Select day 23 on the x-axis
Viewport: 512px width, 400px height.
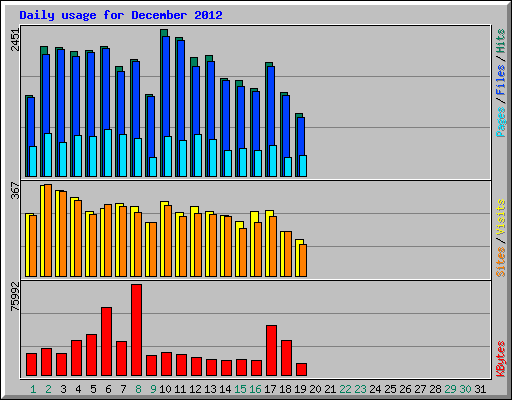tap(360, 389)
